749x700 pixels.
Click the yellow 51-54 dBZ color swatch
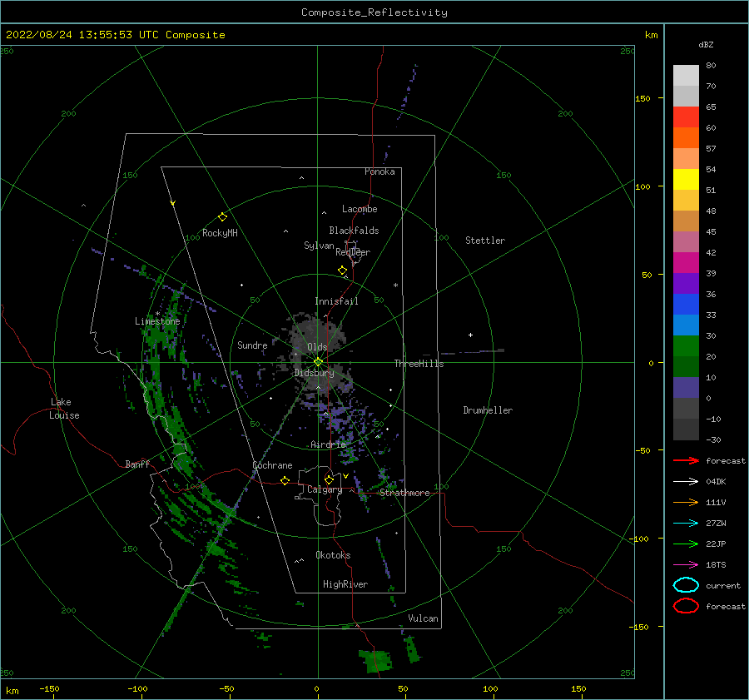(x=686, y=180)
